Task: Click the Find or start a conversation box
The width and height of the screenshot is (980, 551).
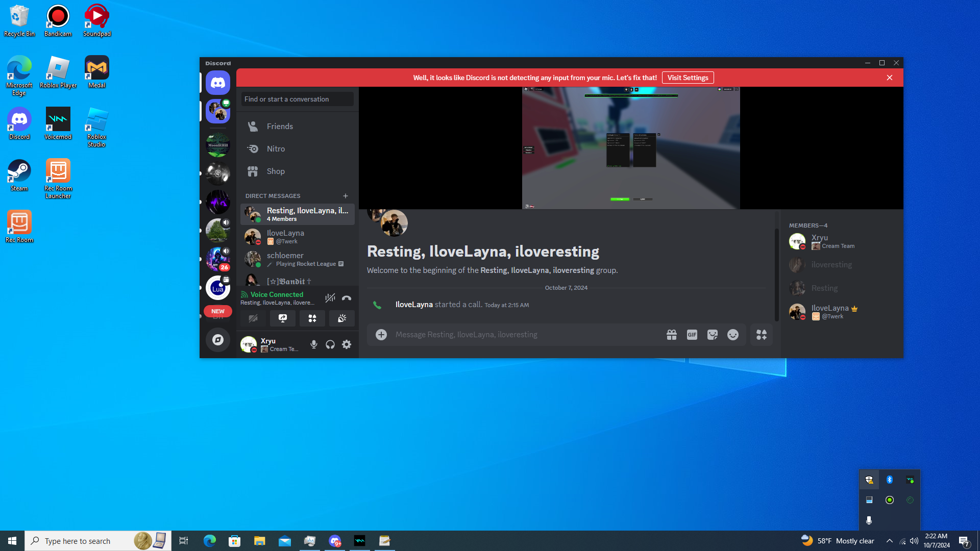Action: 297,99
